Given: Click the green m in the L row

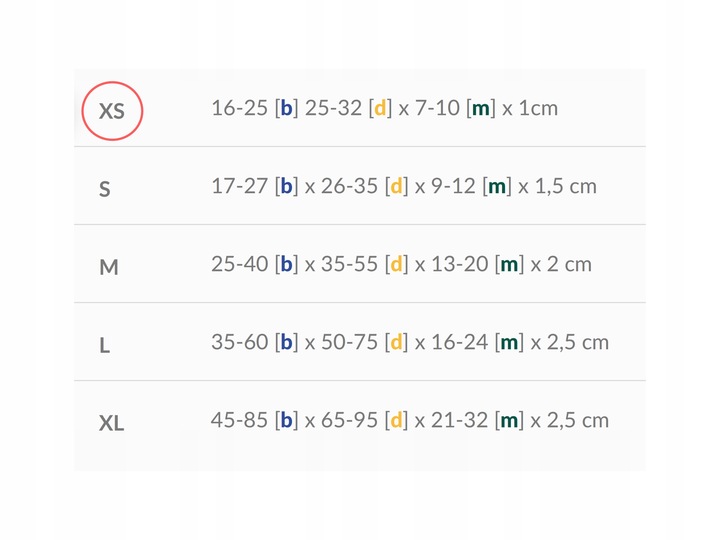Looking at the screenshot, I should pos(510,342).
